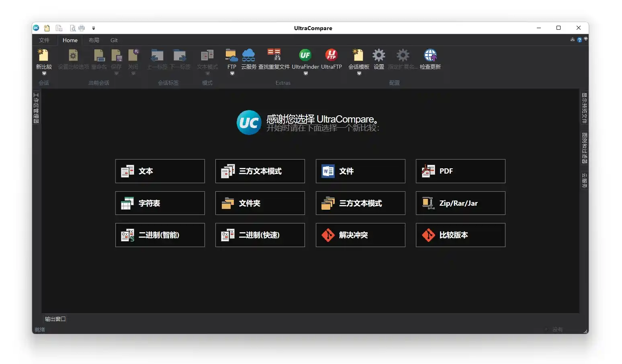Open 工作区管理器 side panel tab
This screenshot has height=364, width=622.
(36, 108)
